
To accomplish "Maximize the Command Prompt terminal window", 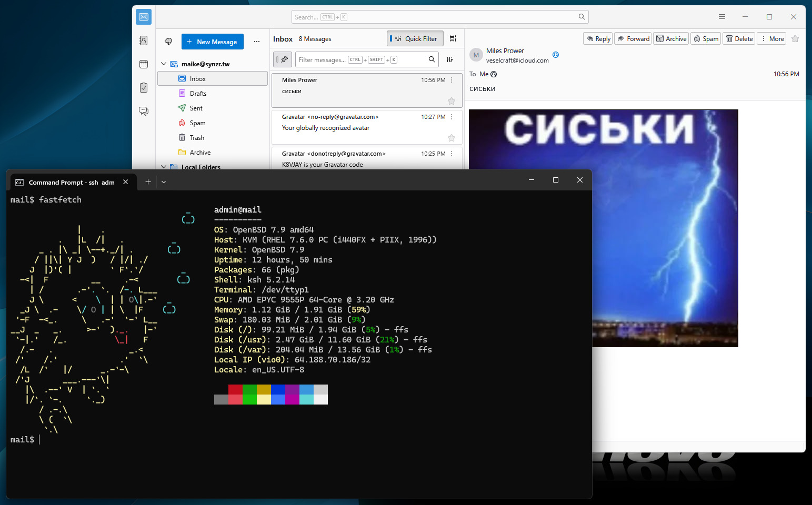I will [555, 180].
